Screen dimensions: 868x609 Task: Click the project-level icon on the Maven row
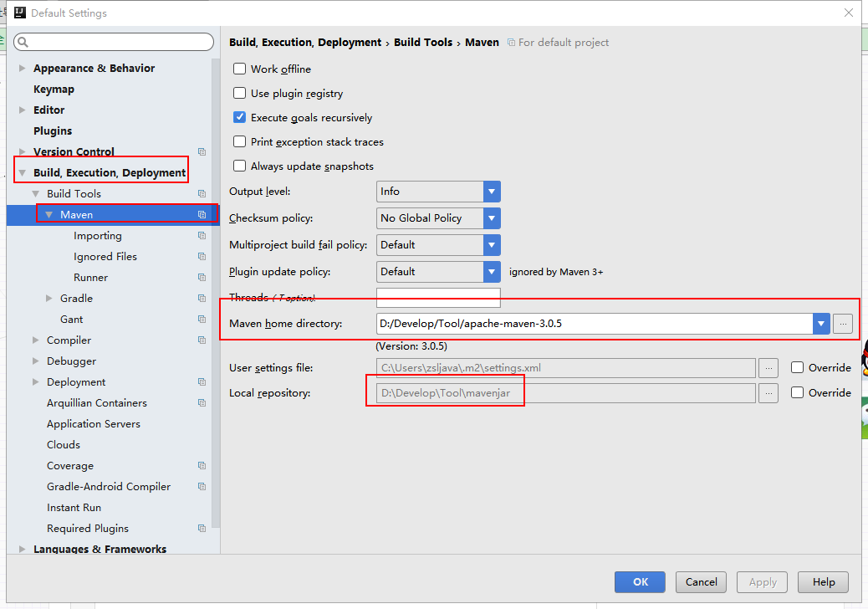202,215
